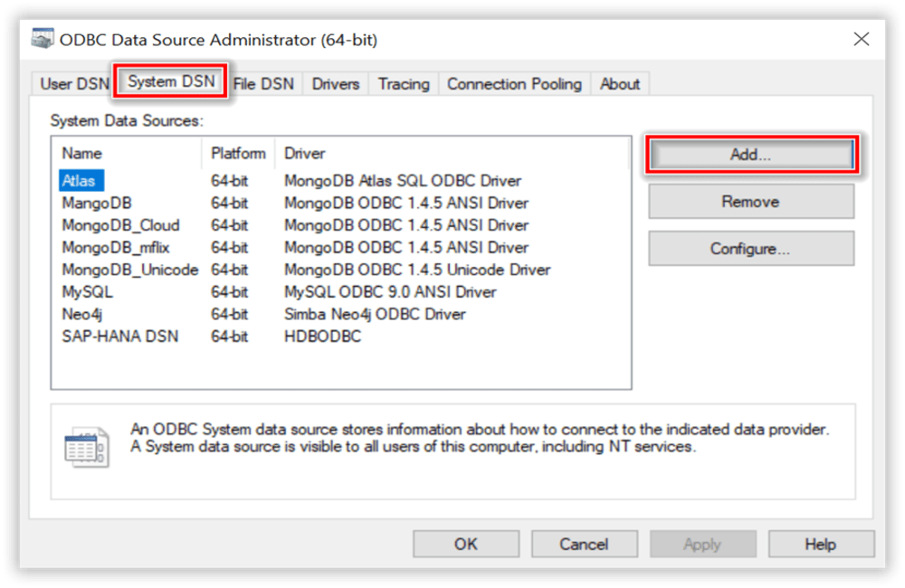Select MongoDB_Unicode in the list

point(129,270)
